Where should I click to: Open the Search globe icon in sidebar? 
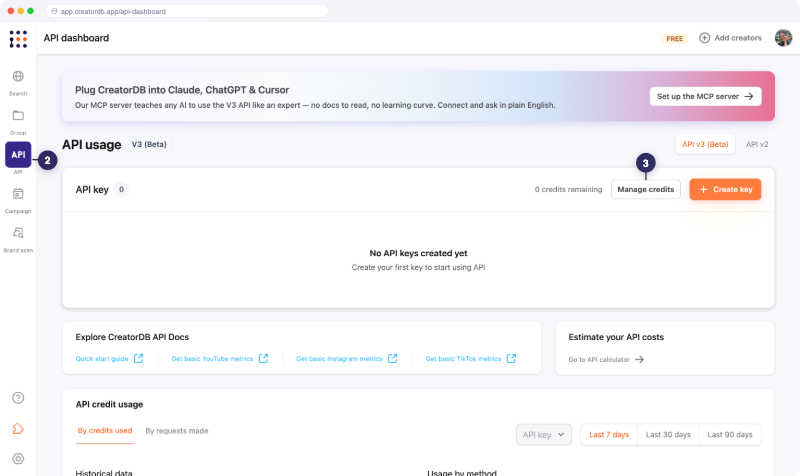tap(18, 77)
